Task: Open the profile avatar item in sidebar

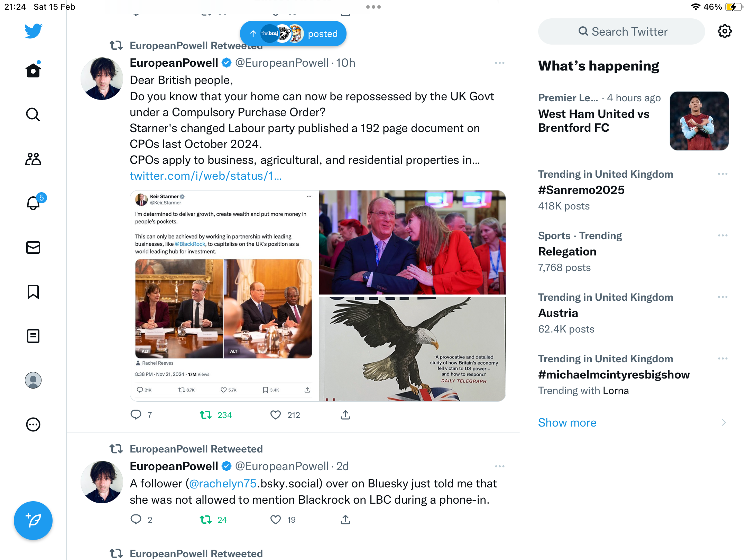Action: click(x=33, y=380)
